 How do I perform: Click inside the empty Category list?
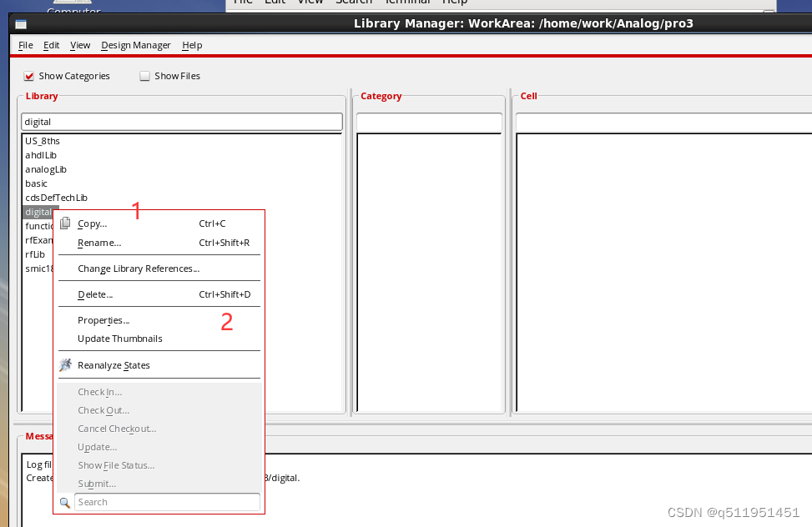pyautogui.click(x=429, y=273)
